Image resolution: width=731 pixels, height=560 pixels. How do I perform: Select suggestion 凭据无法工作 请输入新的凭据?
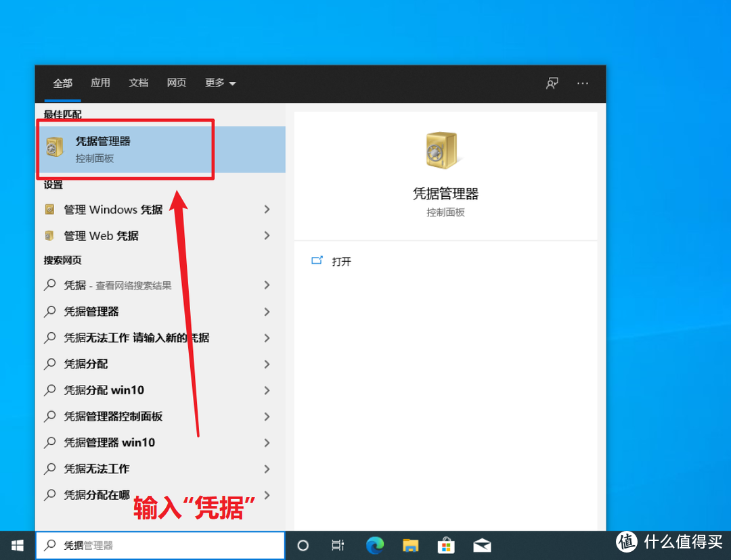[160, 337]
